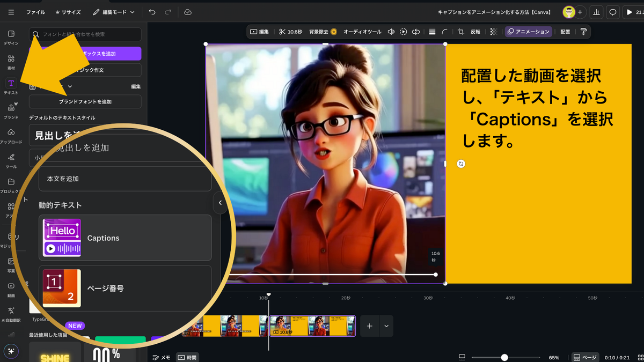Screen dimensions: 644x362
Task: Expand the 編集モード dropdown
Action: coord(113,12)
